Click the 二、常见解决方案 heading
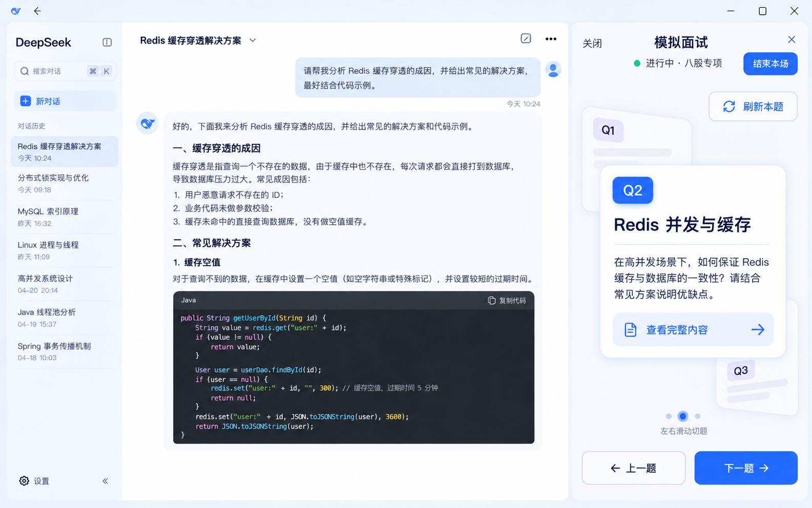The height and width of the screenshot is (508, 812). 212,243
